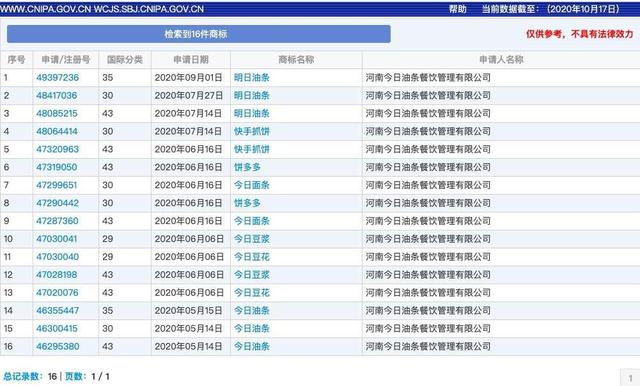Open trademark 今日面条 in row 7
The width and height of the screenshot is (640, 386).
252,185
